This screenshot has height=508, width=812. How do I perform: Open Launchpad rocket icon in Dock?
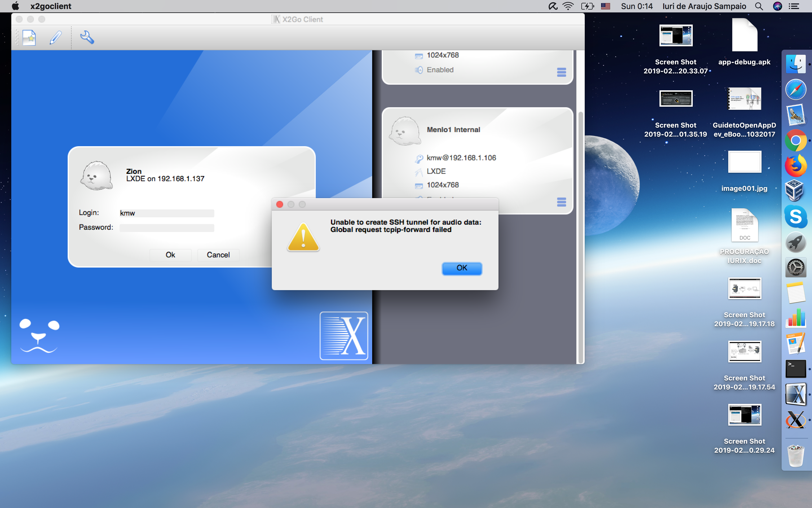click(796, 242)
